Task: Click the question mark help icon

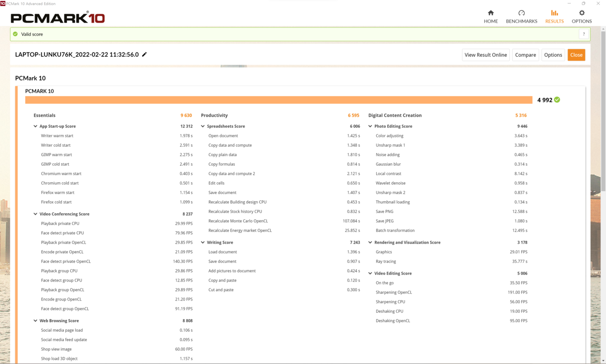Action: click(x=584, y=34)
